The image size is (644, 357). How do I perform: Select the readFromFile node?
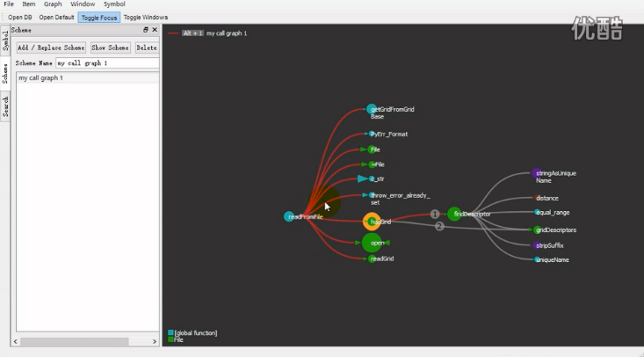click(x=289, y=216)
